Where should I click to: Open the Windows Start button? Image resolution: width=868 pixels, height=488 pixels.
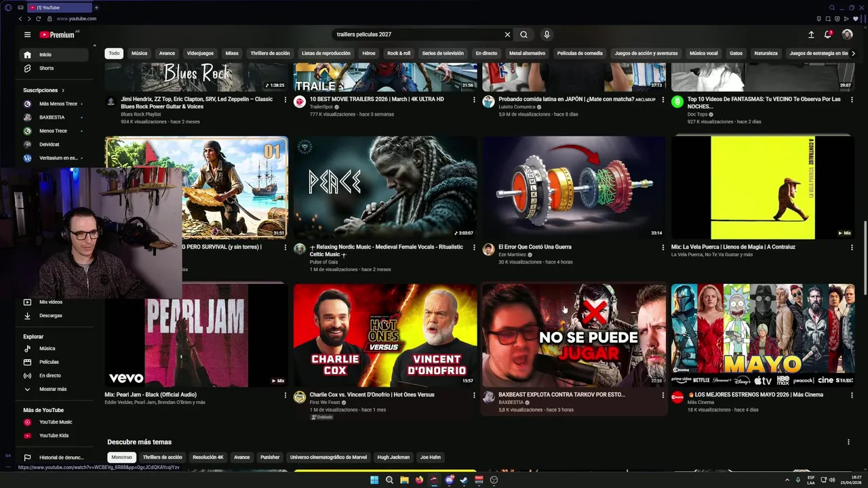[x=374, y=480]
